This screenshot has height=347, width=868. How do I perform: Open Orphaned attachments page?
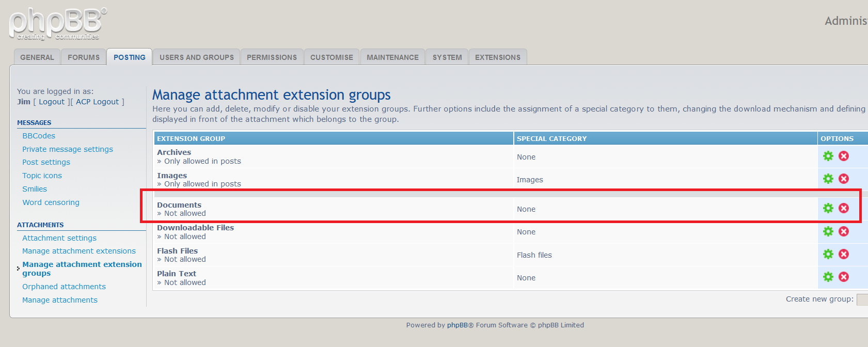[64, 287]
